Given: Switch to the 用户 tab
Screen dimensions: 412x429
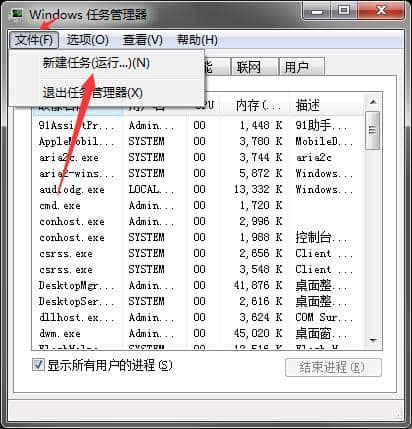Looking at the screenshot, I should [302, 67].
